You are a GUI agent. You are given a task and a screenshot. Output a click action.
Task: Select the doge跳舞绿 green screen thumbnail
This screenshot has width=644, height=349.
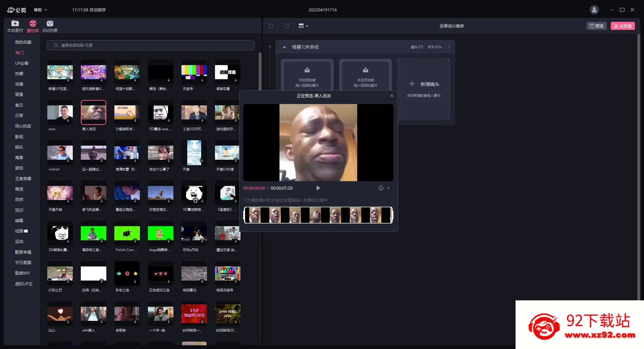pyautogui.click(x=161, y=233)
